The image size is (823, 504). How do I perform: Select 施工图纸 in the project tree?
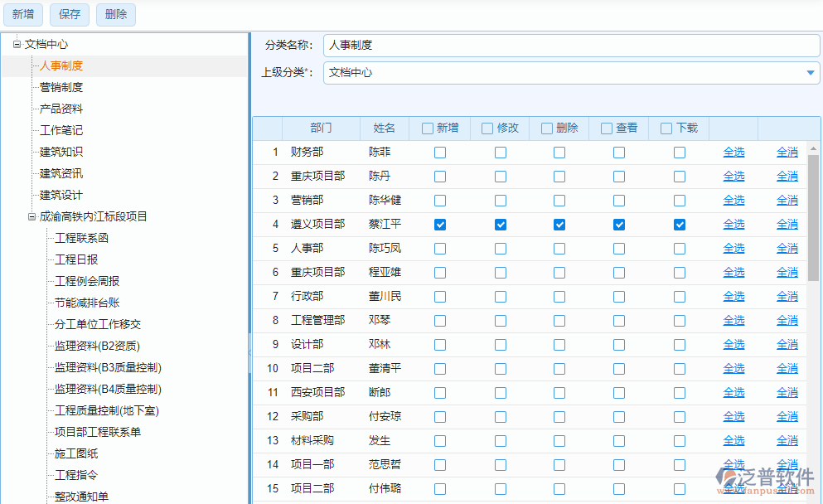(76, 453)
